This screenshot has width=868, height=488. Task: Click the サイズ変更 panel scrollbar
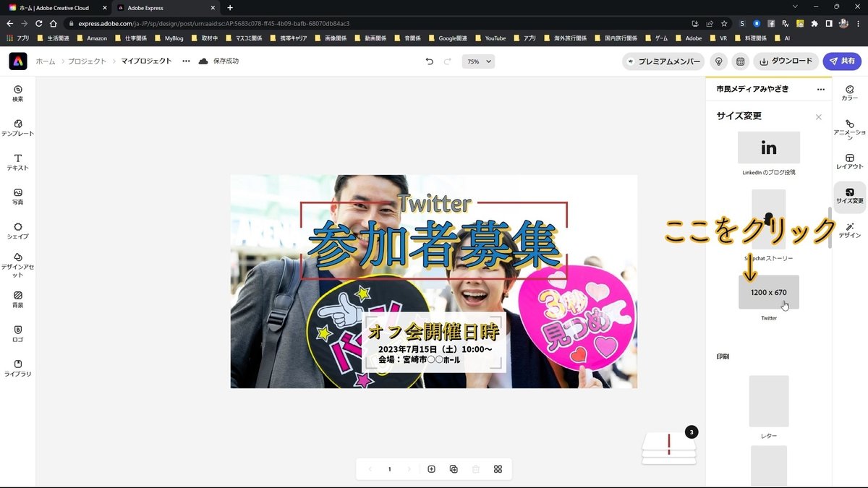coord(830,228)
